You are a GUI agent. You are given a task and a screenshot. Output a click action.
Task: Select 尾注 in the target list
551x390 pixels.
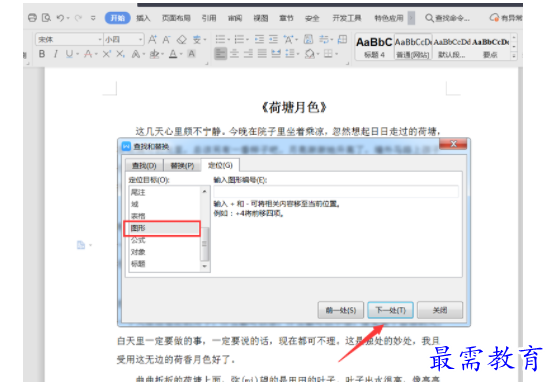coord(164,193)
